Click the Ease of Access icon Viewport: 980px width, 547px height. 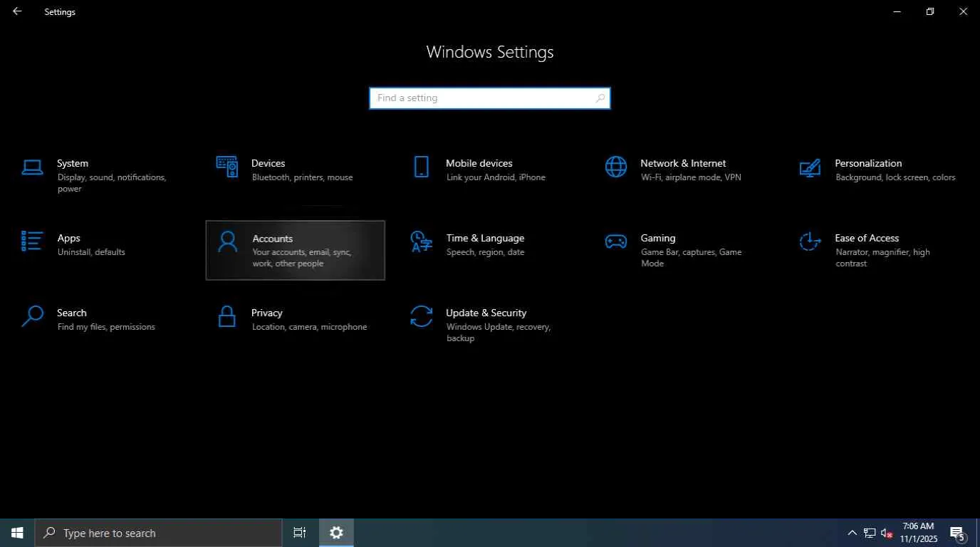coord(810,241)
